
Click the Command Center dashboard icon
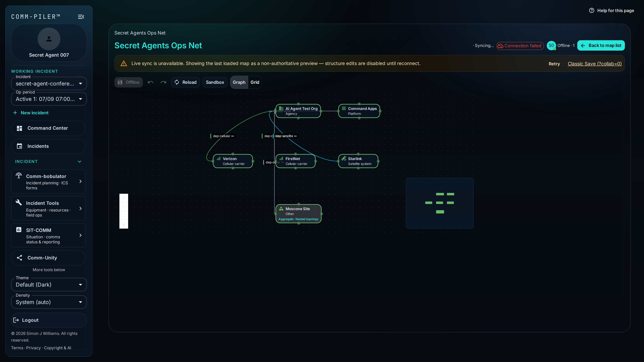[x=19, y=128]
